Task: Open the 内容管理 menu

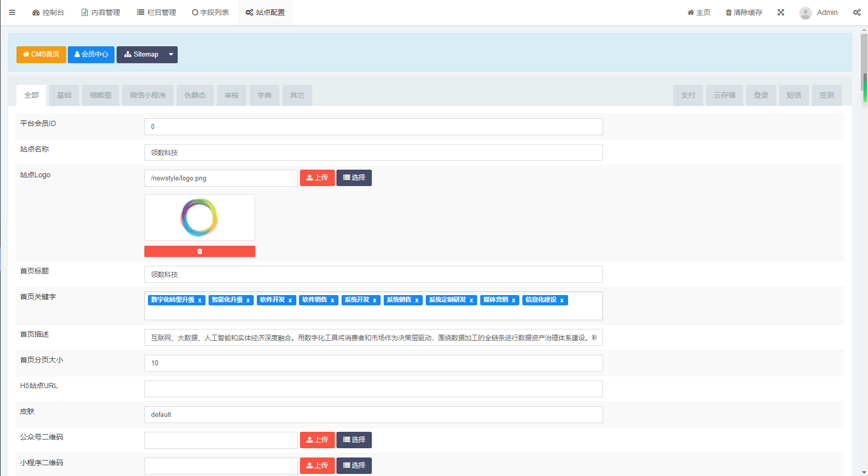Action: pos(101,12)
